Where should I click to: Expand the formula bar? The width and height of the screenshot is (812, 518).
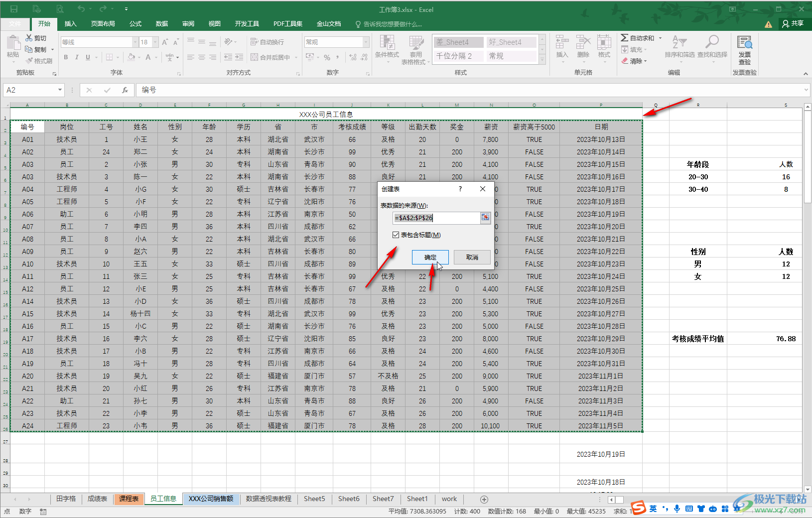click(807, 90)
